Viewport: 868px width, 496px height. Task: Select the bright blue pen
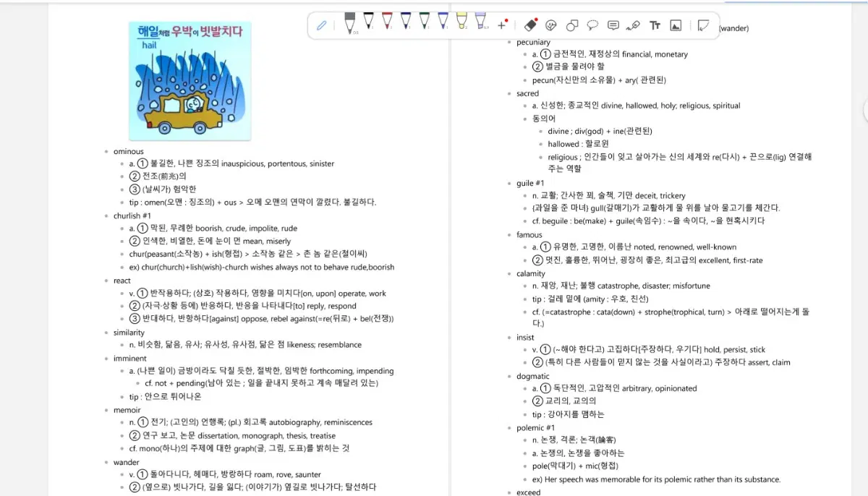[443, 22]
